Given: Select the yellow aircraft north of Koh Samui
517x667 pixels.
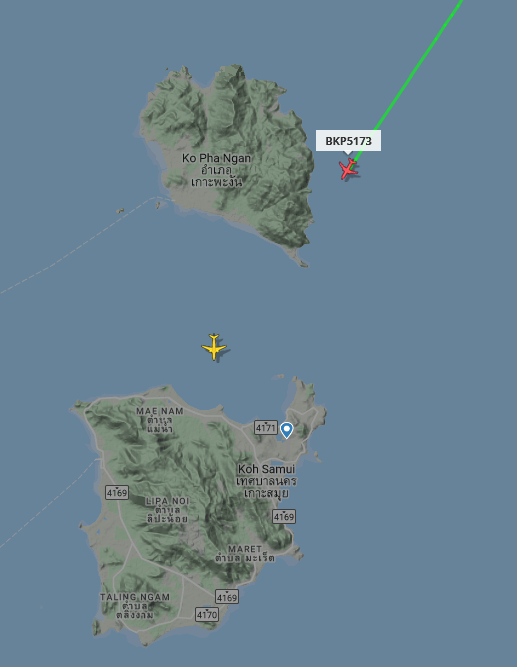Looking at the screenshot, I should point(214,348).
